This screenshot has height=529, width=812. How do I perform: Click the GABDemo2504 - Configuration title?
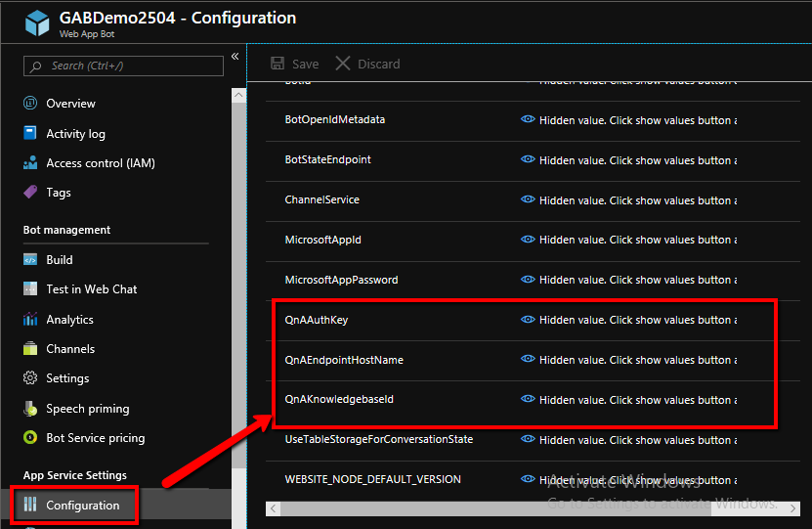pos(178,18)
